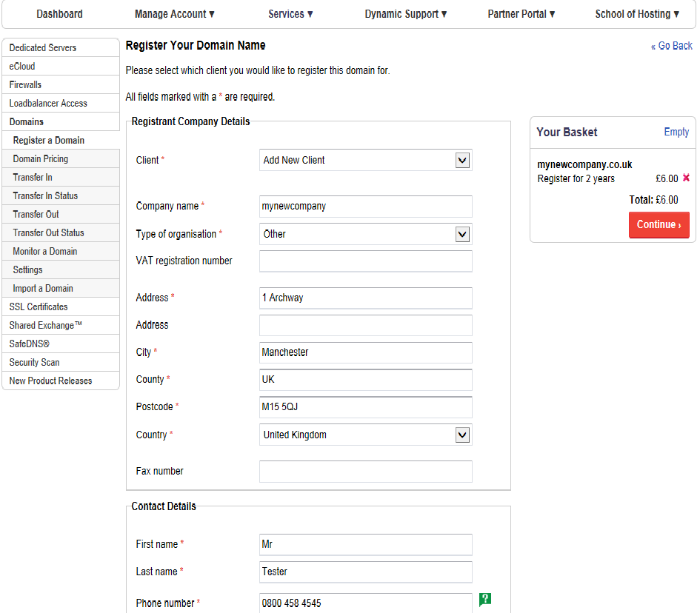Open the Country dropdown
This screenshot has width=700, height=613.
366,435
